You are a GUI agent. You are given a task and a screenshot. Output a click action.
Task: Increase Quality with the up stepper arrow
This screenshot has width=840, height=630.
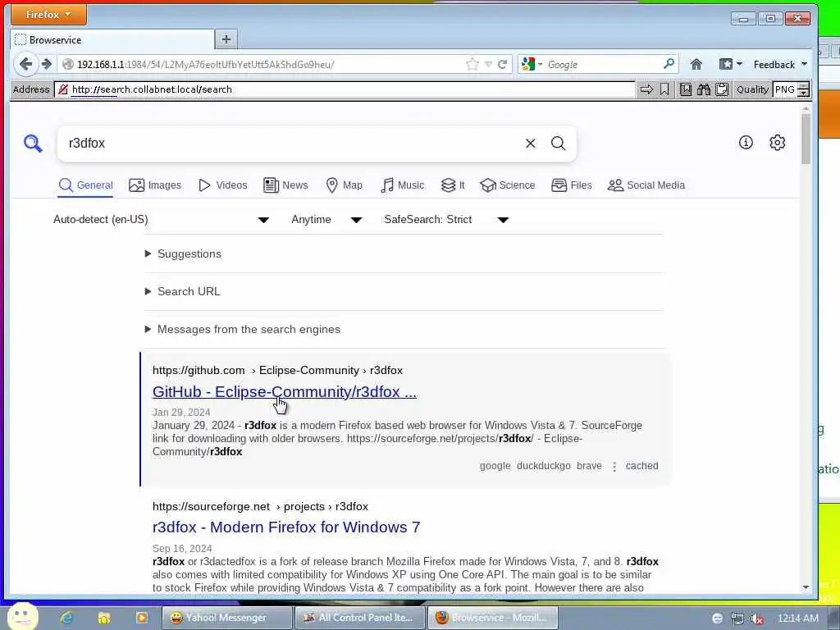coord(803,86)
